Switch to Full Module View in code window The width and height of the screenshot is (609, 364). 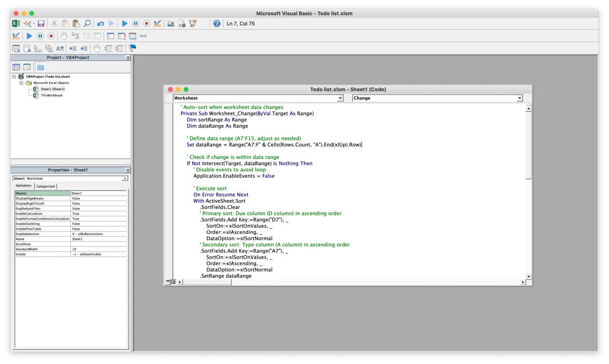173,282
